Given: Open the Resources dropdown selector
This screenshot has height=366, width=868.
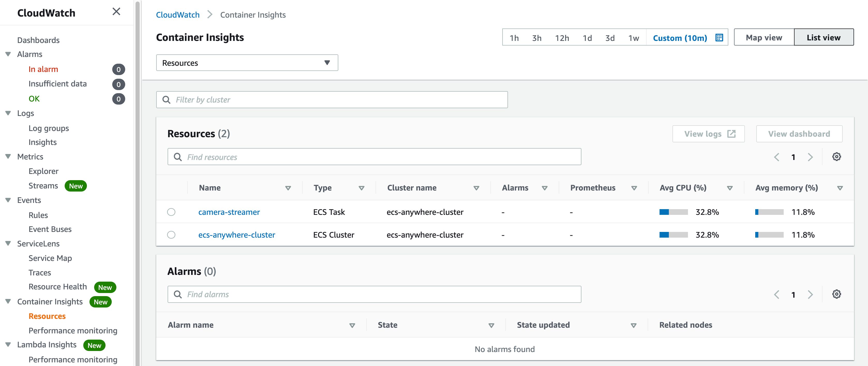Looking at the screenshot, I should coord(247,63).
